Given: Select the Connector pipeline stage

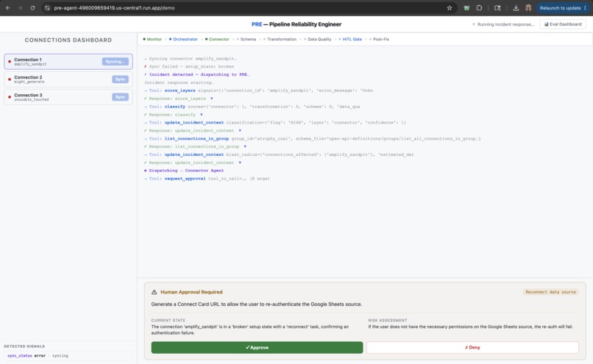Looking at the screenshot, I should tap(217, 39).
